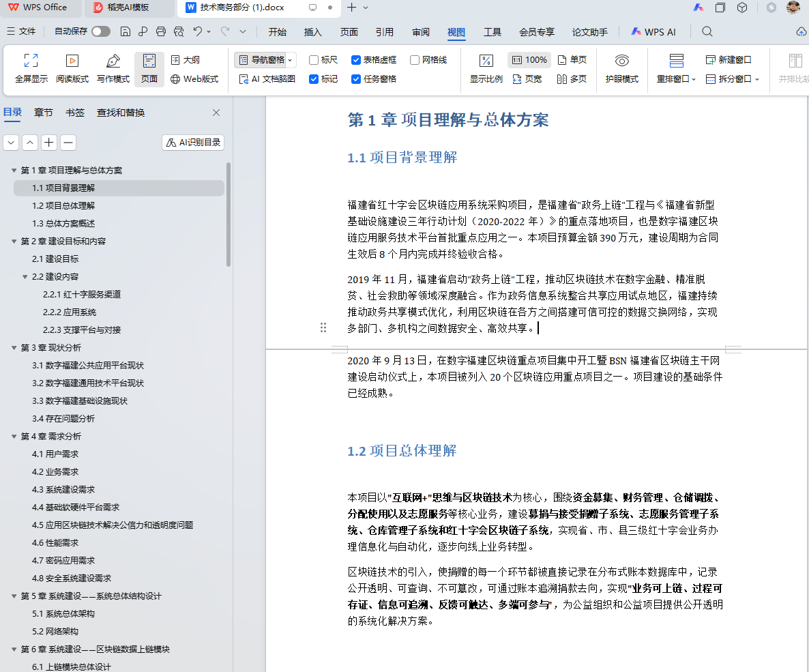Switch to the 稻壳AI模板 tab
Viewport: 809px width, 672px height.
[128, 8]
